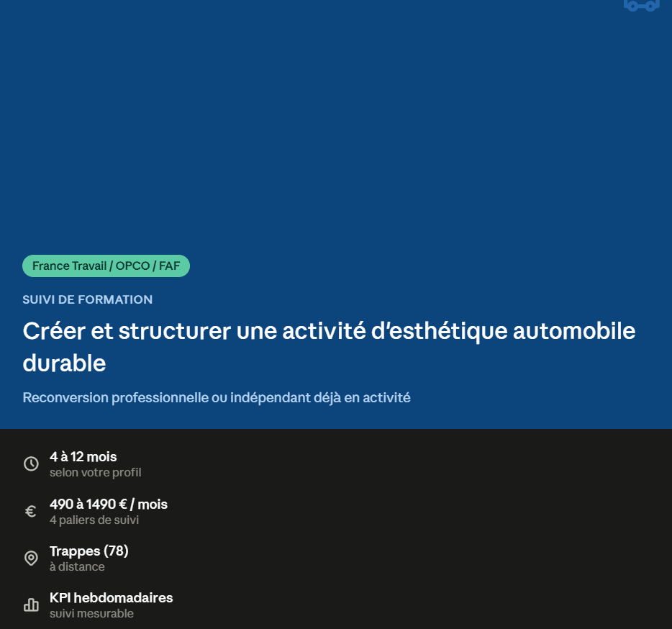This screenshot has width=672, height=629.
Task: Click the bar chart icon beside KPI hebdomadaires
Action: click(31, 605)
